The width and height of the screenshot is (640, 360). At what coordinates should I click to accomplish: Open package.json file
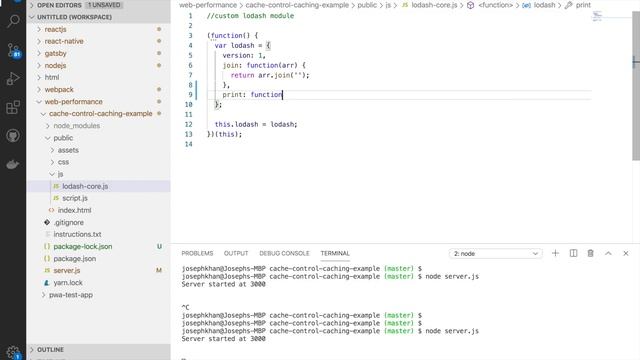coord(75,259)
